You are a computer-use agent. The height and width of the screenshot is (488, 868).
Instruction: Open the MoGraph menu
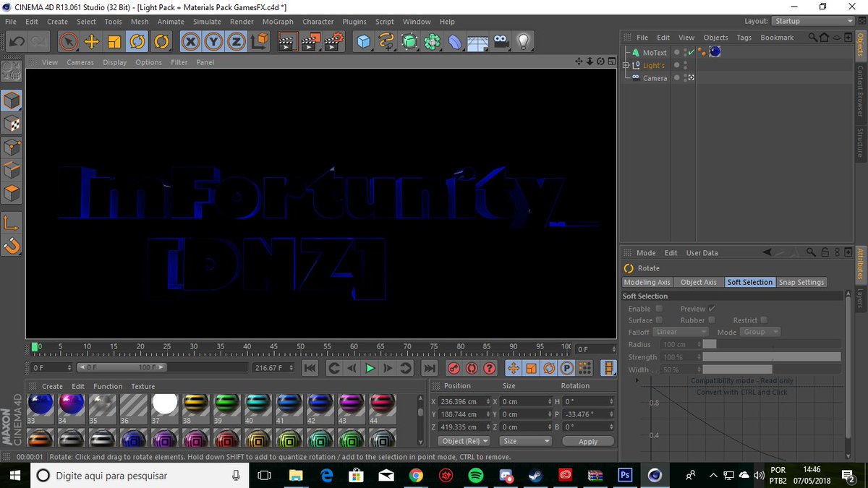pyautogui.click(x=278, y=22)
